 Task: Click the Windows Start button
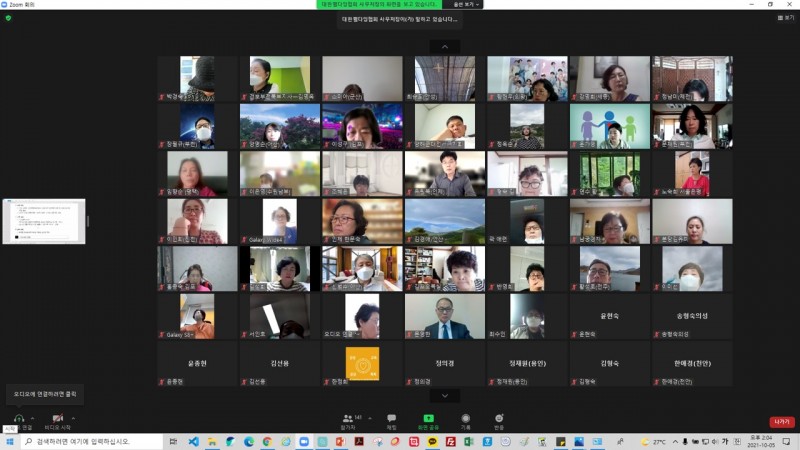[x=9, y=441]
